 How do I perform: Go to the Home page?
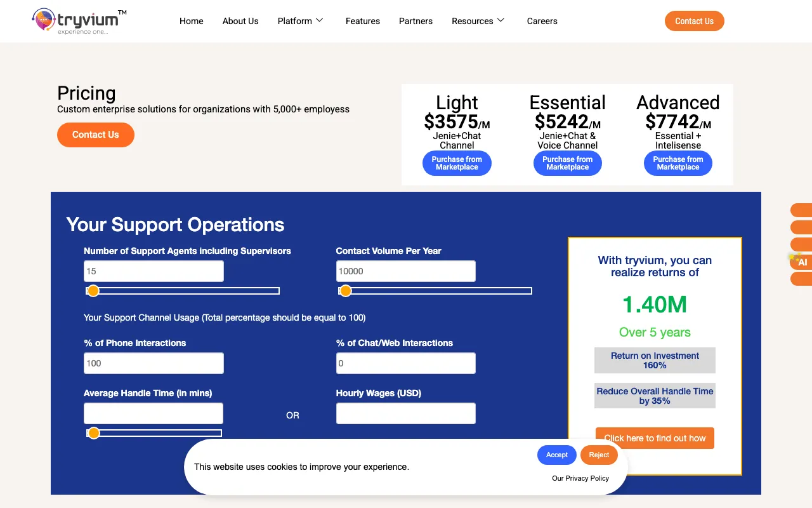(192, 21)
